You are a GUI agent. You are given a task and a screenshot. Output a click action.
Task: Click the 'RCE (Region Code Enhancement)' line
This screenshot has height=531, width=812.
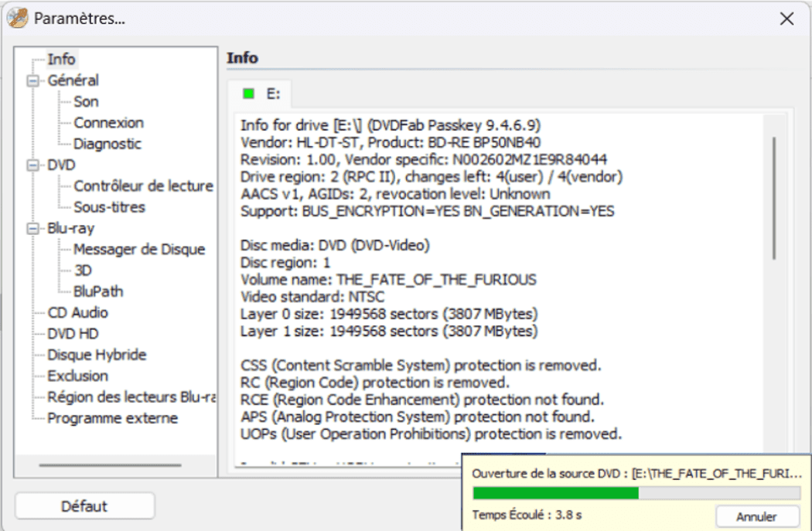tap(422, 400)
